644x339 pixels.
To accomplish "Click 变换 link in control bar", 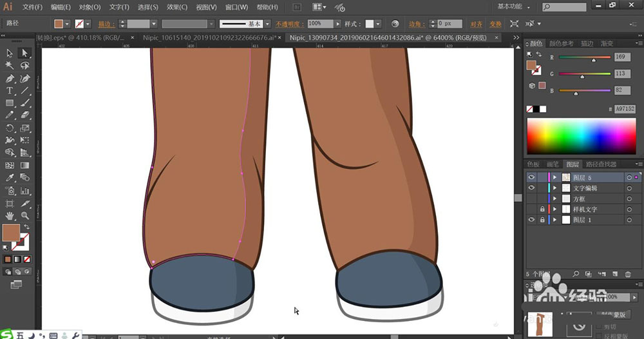I will tap(495, 24).
